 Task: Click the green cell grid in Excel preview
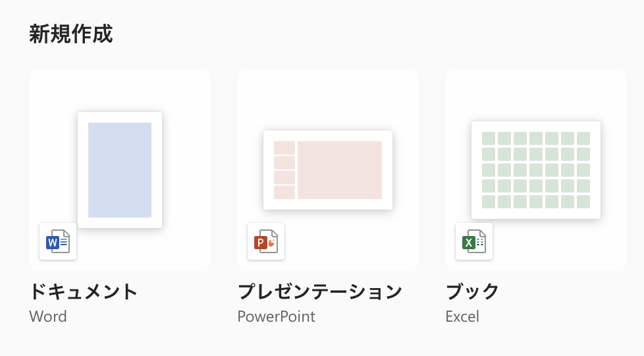(x=536, y=170)
